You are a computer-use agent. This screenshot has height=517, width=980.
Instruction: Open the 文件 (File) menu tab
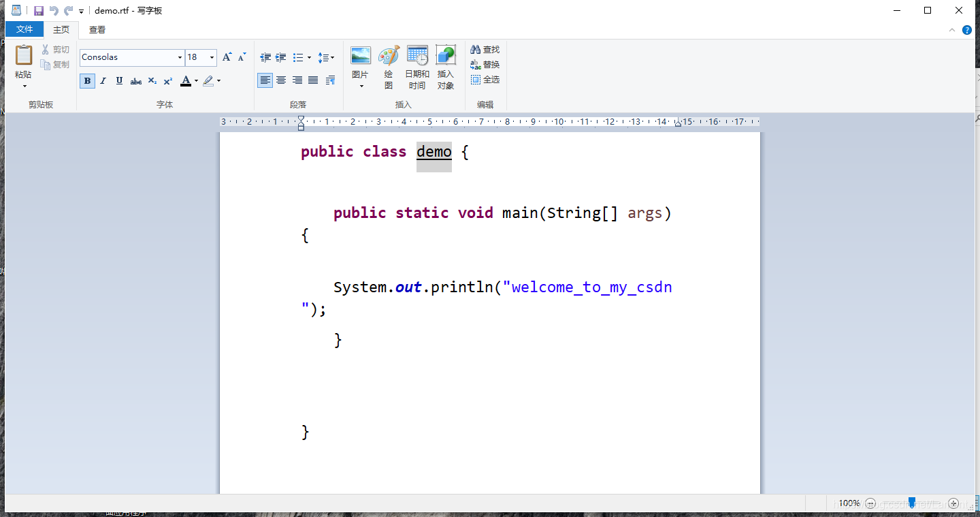tap(24, 29)
